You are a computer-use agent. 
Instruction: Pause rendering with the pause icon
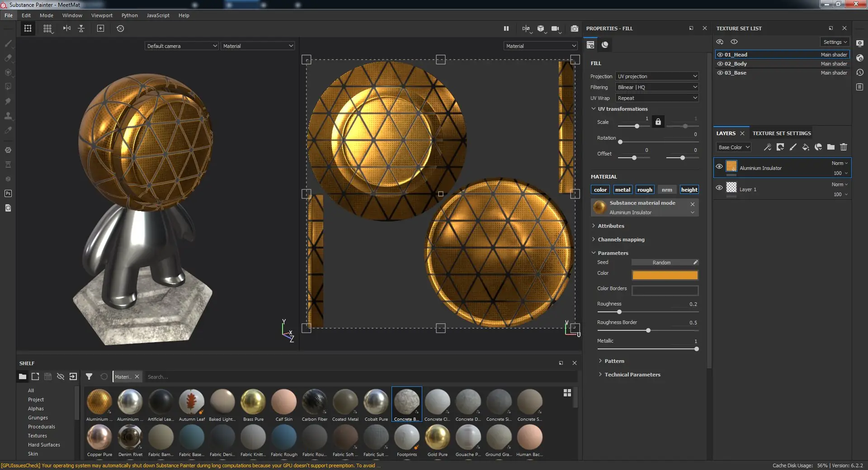pyautogui.click(x=506, y=28)
